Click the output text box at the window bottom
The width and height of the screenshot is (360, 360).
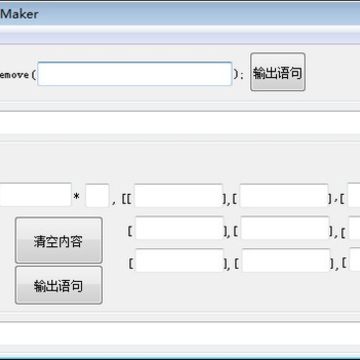pyautogui.click(x=180, y=334)
